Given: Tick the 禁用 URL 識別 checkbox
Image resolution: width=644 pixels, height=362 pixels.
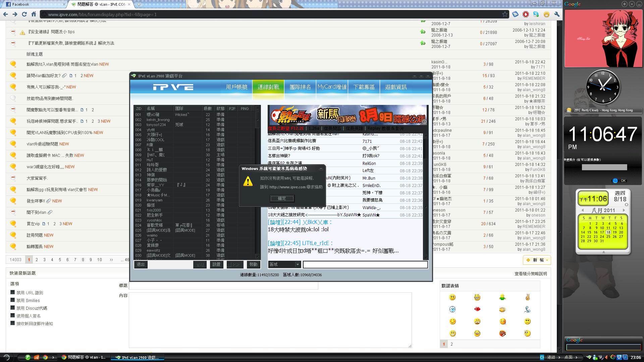Looking at the screenshot, I should point(12,292).
